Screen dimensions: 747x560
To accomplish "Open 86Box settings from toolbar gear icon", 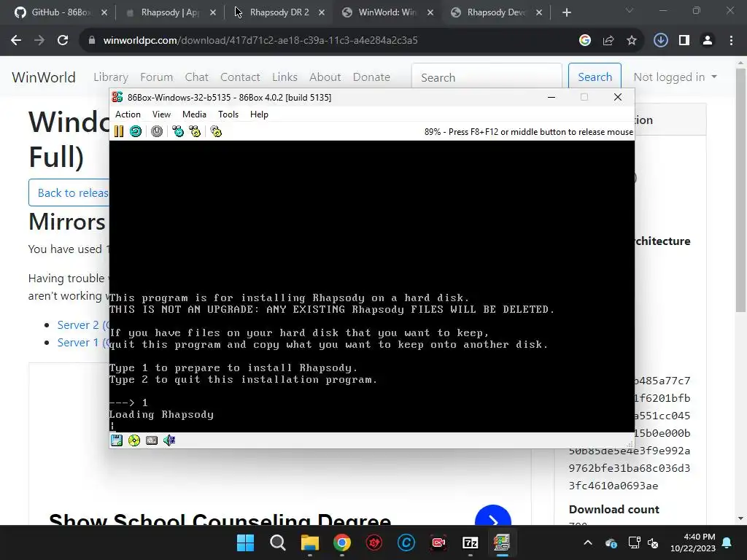I will [216, 131].
